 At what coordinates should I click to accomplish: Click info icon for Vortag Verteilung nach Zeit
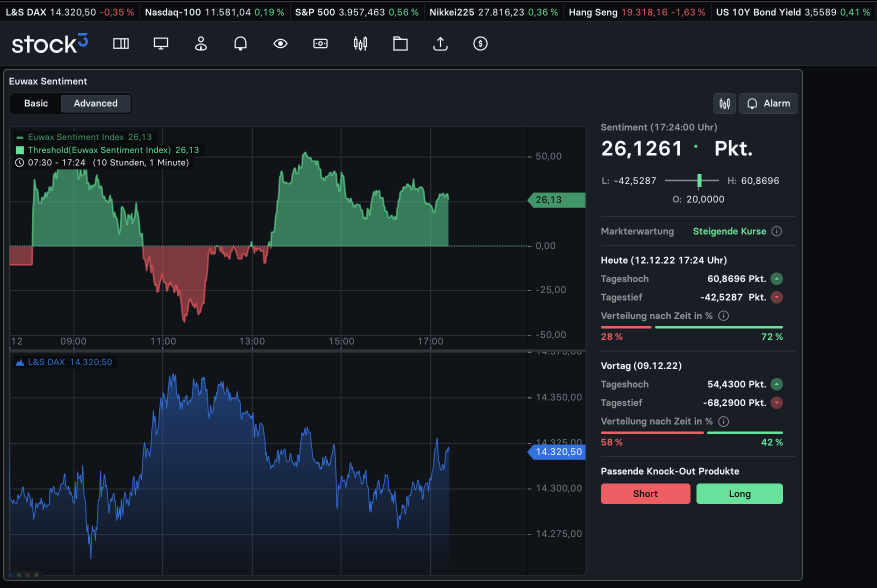tap(723, 421)
